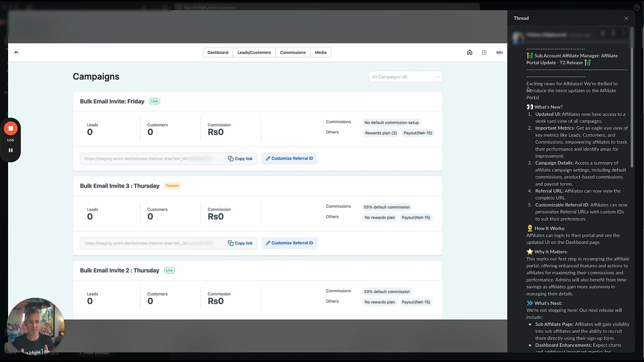Customize Referral ID for Bulk Email Invite 3

pyautogui.click(x=289, y=243)
